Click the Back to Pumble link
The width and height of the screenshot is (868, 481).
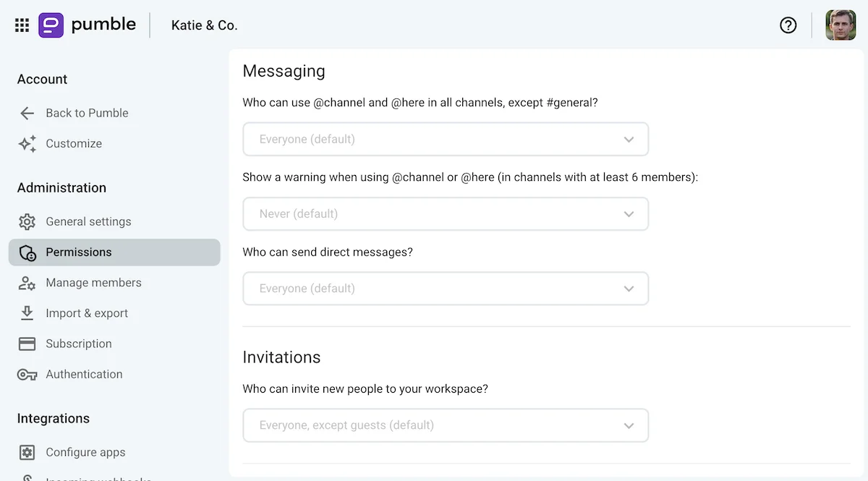pyautogui.click(x=87, y=113)
